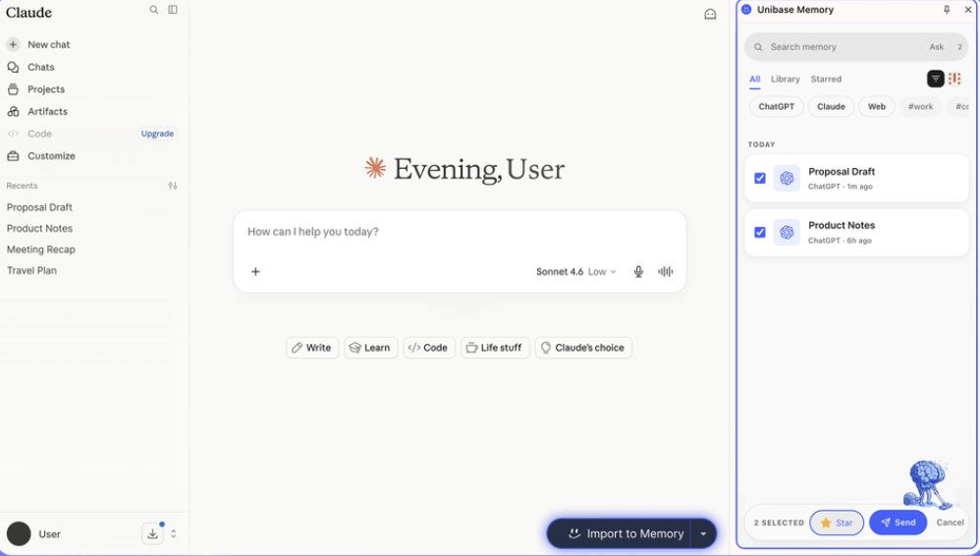
Task: Click the microphone dictation icon
Action: click(x=638, y=271)
